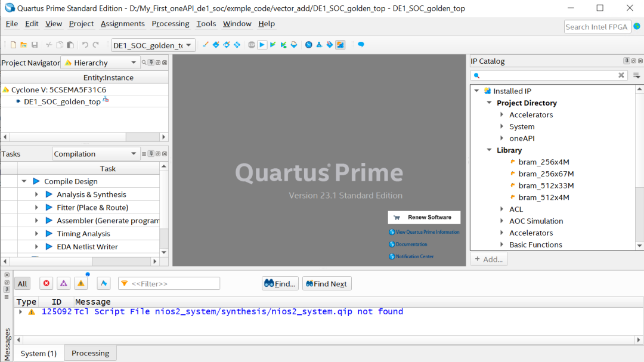Open the Compilation dropdown in Tasks
Screen dimensions: 644x362
[95, 154]
